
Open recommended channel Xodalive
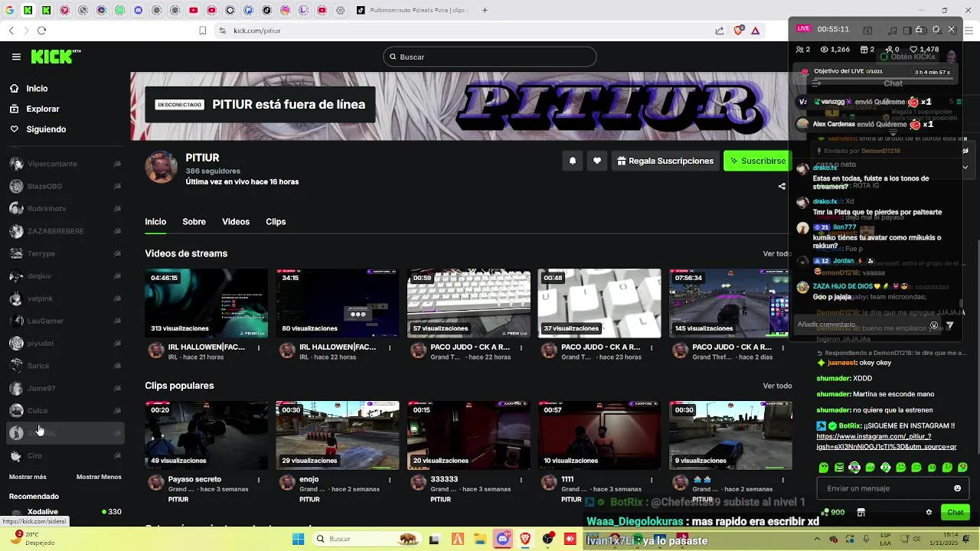[65, 511]
